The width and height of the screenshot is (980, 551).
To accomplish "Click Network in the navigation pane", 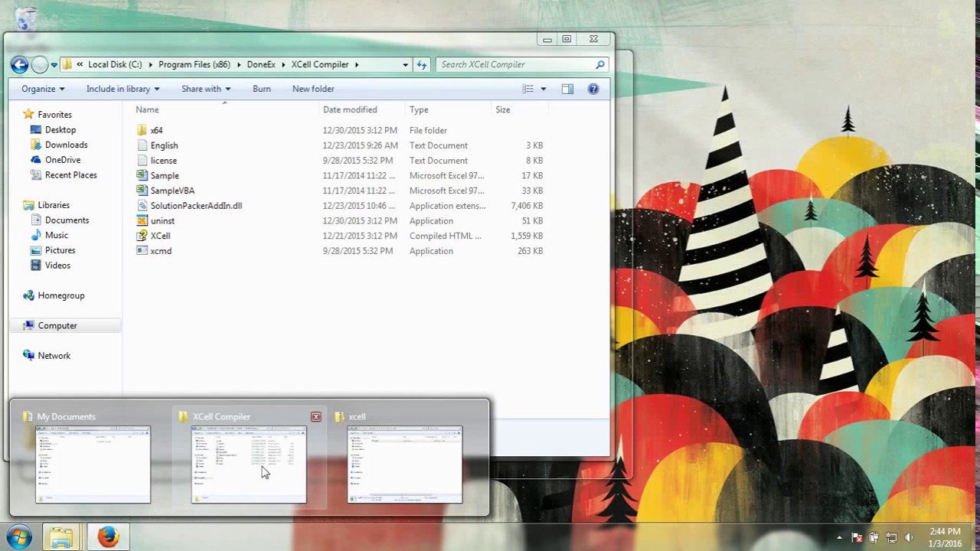I will (x=54, y=356).
